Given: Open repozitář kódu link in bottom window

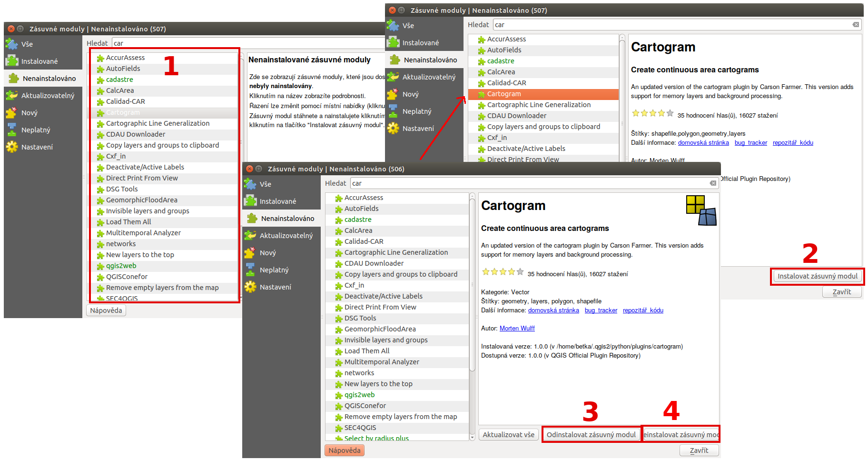Looking at the screenshot, I should [x=643, y=310].
